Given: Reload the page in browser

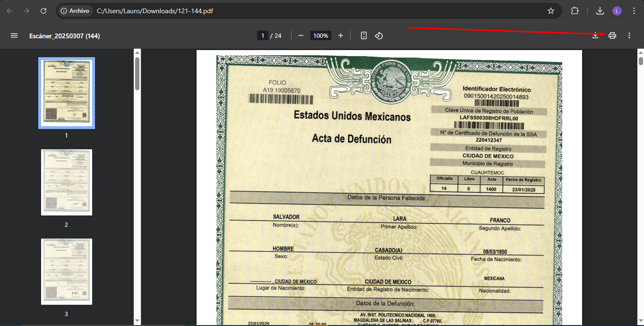Looking at the screenshot, I should pos(43,11).
